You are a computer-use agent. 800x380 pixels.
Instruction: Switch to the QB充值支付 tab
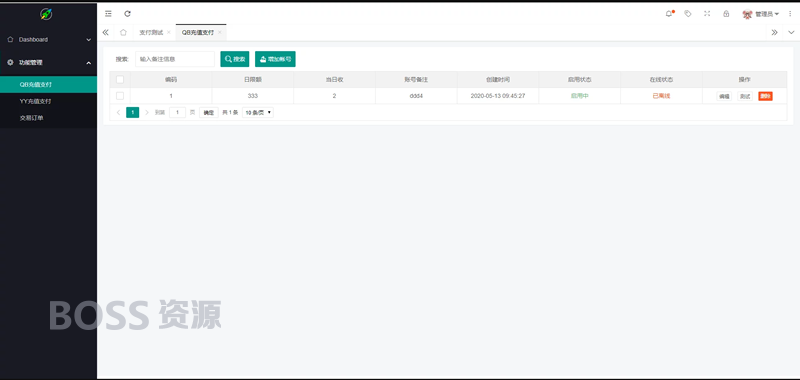pyautogui.click(x=197, y=32)
